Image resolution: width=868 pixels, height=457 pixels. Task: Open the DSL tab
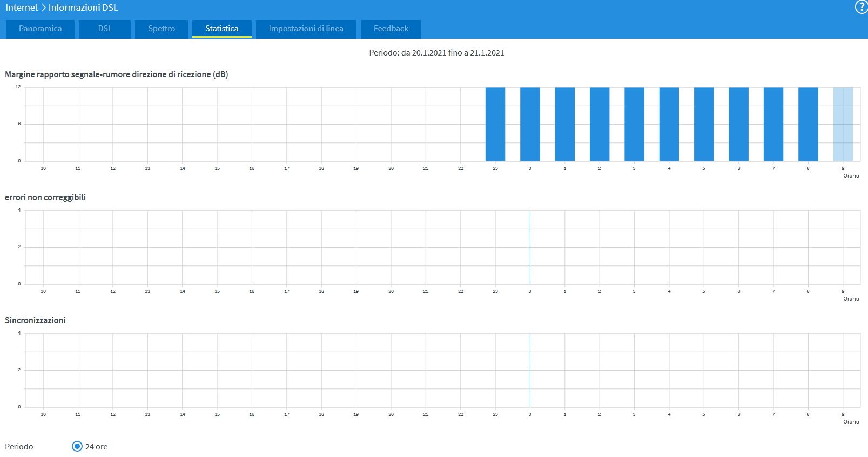point(105,29)
